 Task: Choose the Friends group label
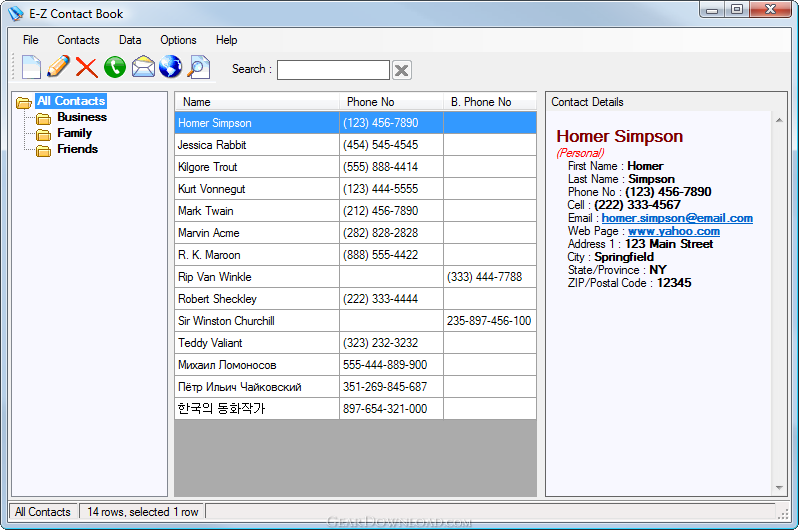(x=77, y=149)
